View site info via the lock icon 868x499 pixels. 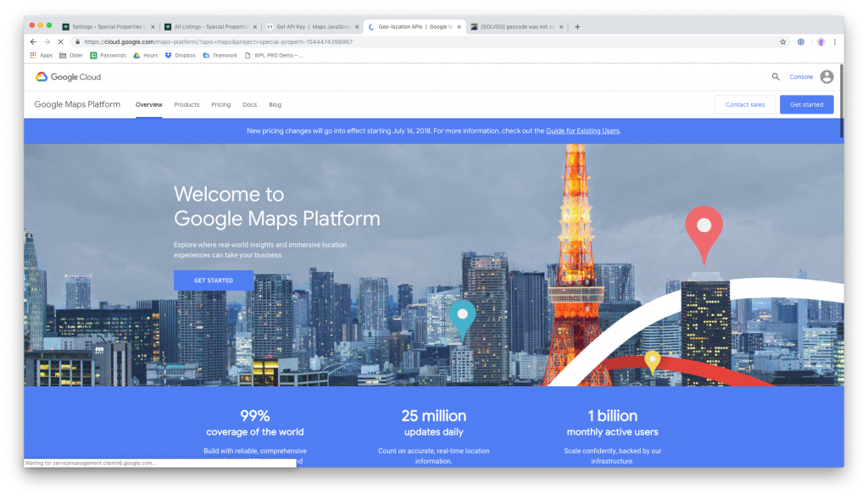click(x=77, y=42)
